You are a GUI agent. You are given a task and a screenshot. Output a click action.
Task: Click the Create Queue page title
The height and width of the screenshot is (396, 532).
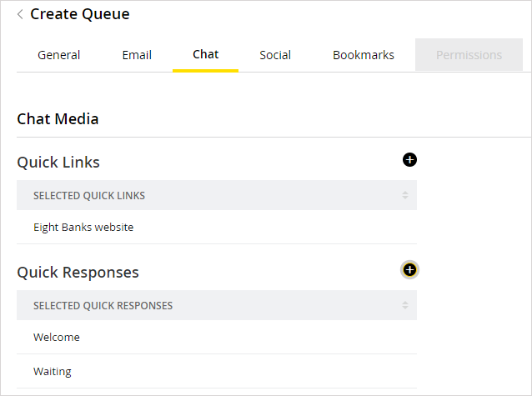pos(80,14)
